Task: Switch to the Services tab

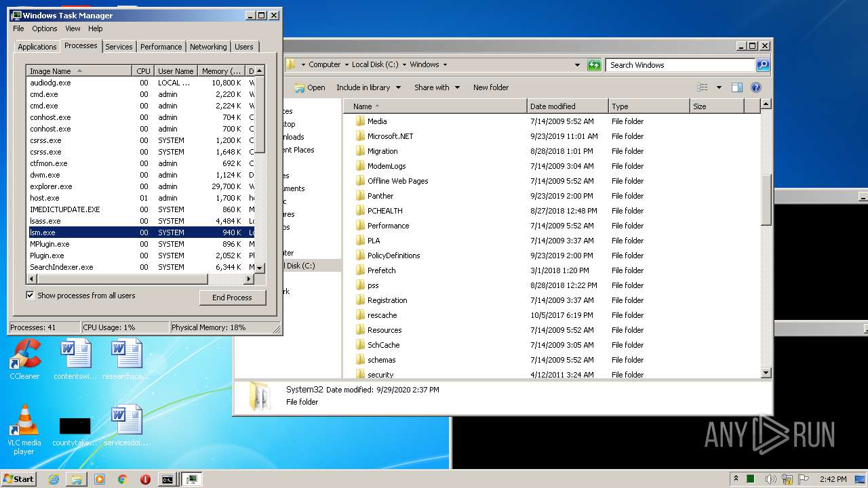Action: pos(119,47)
